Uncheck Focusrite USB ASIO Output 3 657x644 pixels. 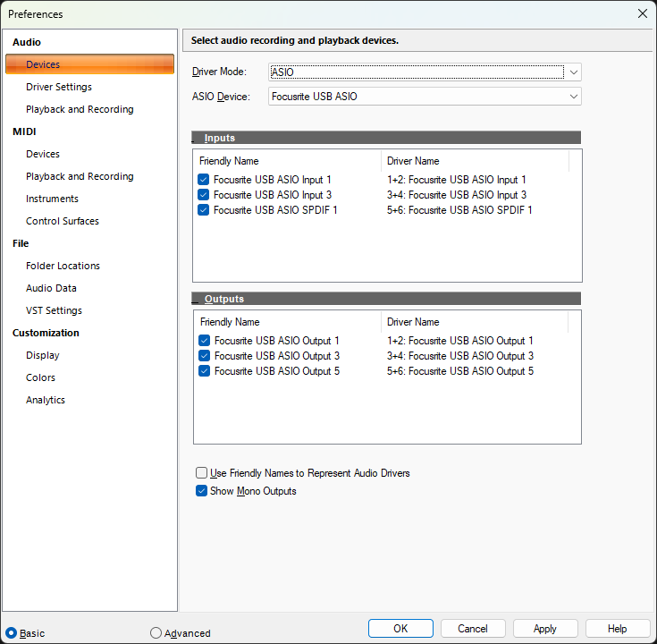[x=204, y=356]
